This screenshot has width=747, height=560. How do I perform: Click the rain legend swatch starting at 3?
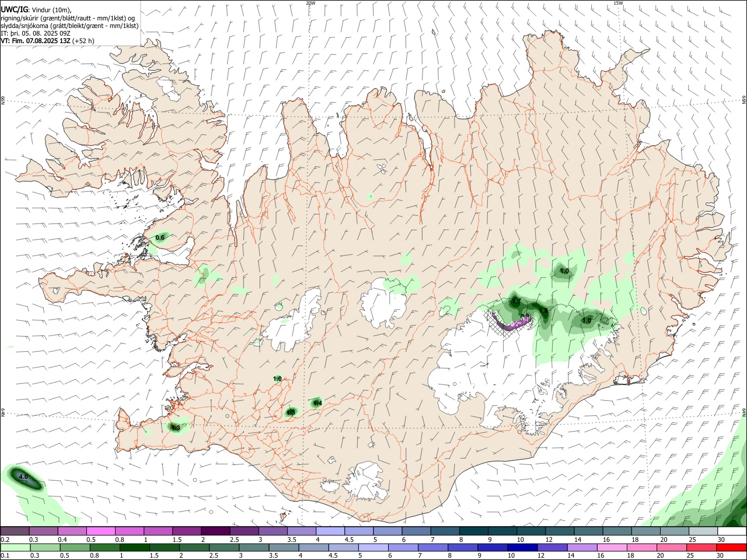(254, 547)
